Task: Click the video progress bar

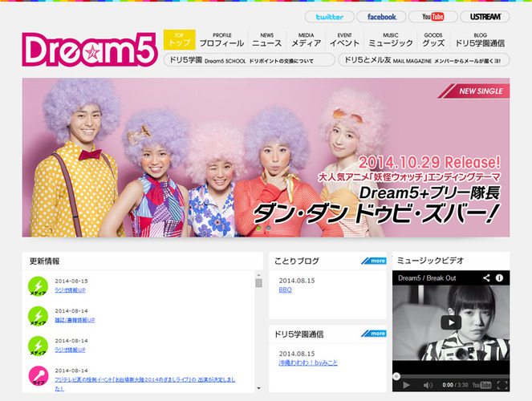Action: click(451, 376)
